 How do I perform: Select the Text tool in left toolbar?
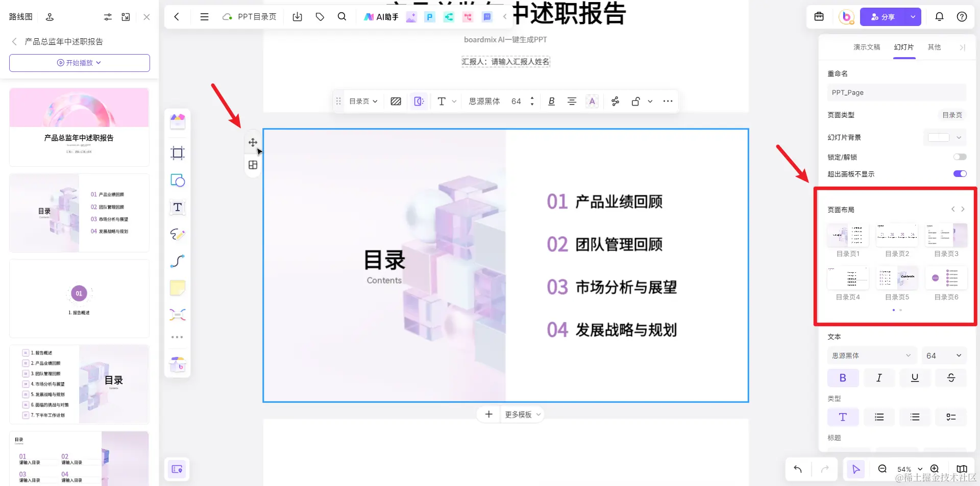[177, 208]
